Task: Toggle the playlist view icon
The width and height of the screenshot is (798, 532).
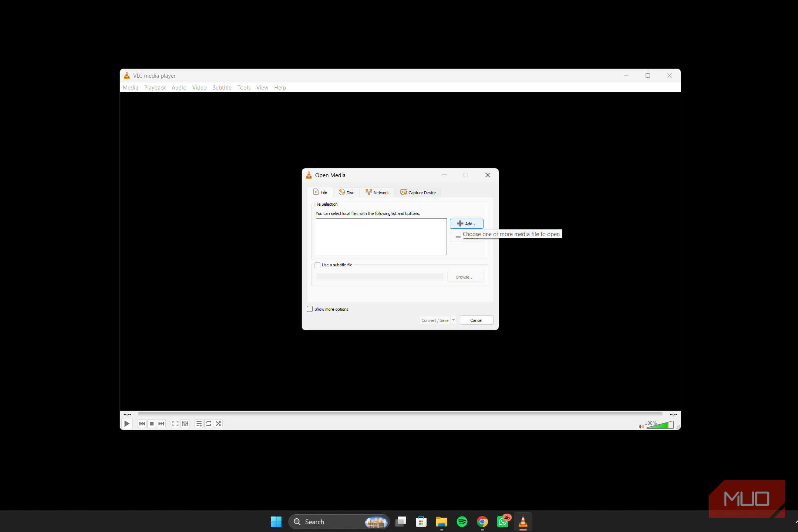Action: coord(199,424)
